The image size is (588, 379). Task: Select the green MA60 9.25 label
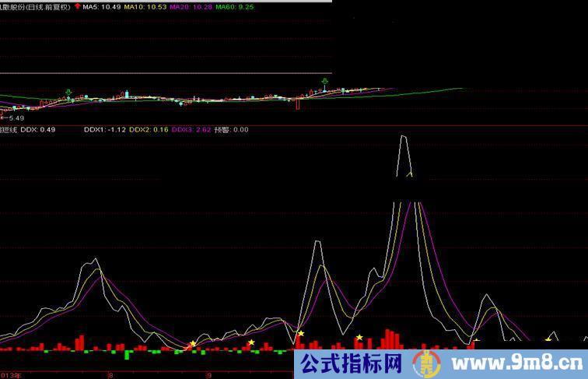pos(235,6)
